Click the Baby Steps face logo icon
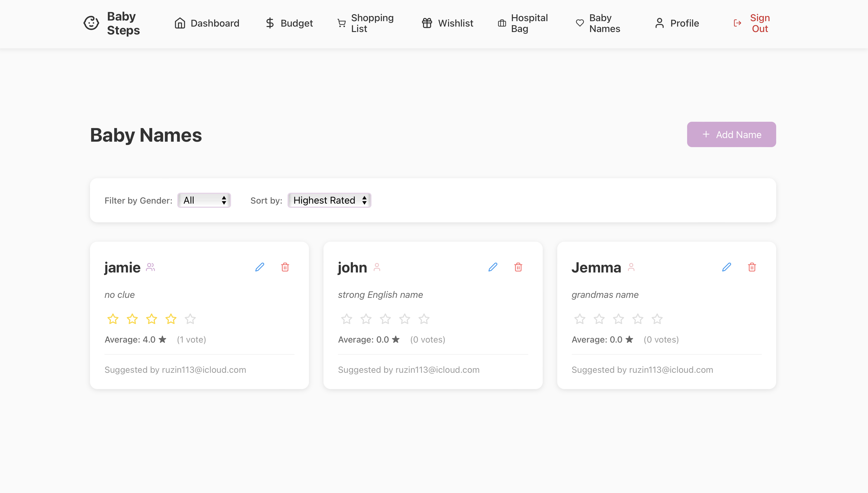 point(91,23)
